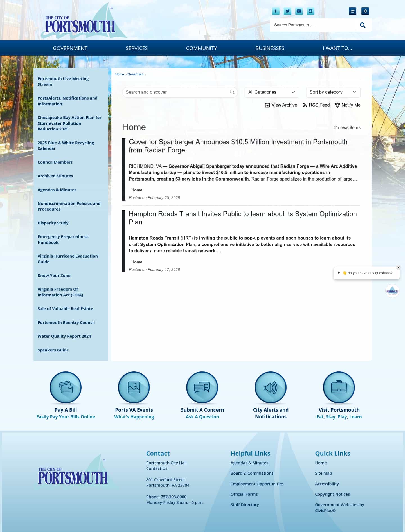Close the chat greeting popup
The width and height of the screenshot is (405, 532).
[x=399, y=267]
